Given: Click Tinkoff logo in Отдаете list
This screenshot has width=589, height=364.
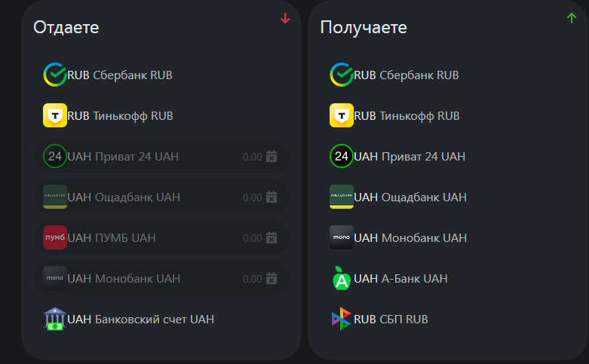Looking at the screenshot, I should 55,115.
